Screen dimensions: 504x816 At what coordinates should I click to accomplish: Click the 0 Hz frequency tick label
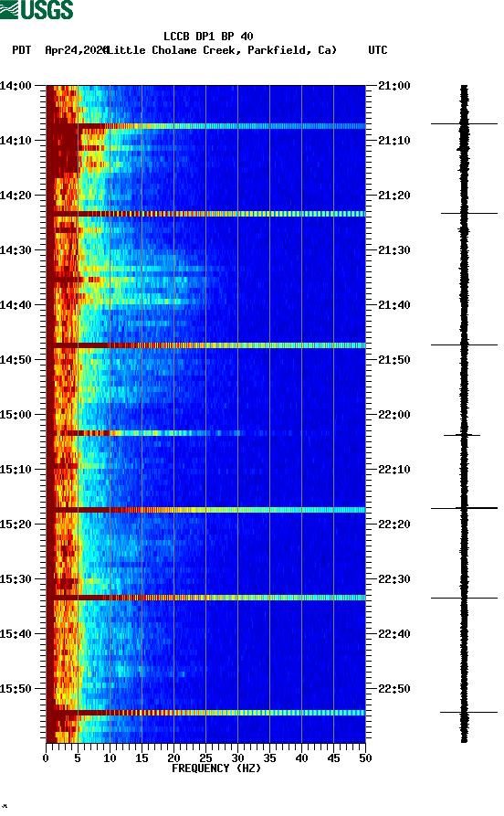(x=46, y=758)
